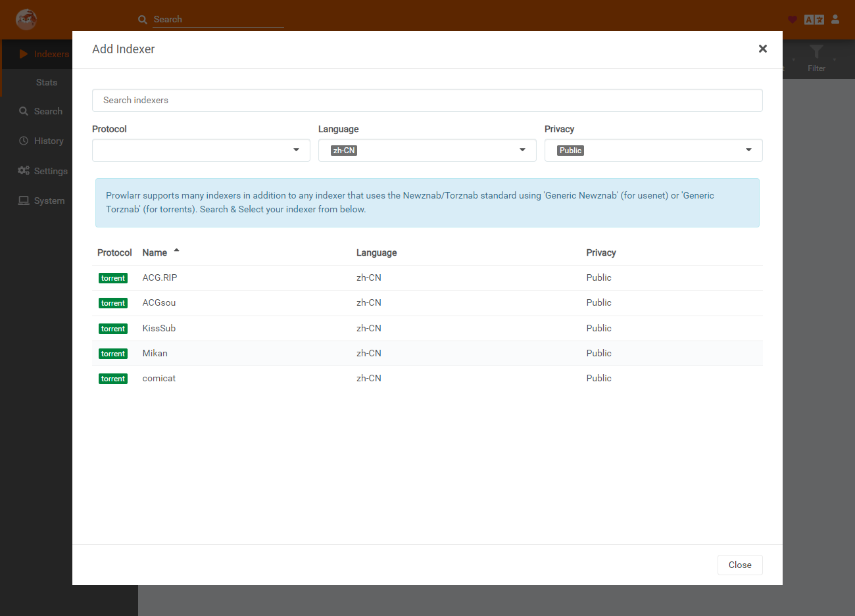Open Settings in the sidebar
The image size is (855, 616).
coord(51,171)
